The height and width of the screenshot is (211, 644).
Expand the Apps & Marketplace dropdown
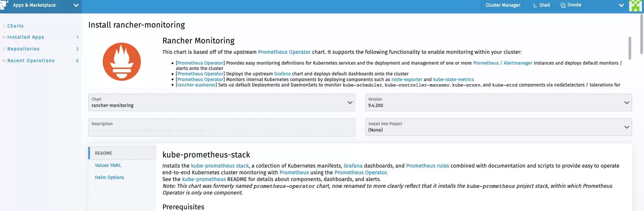(x=76, y=5)
